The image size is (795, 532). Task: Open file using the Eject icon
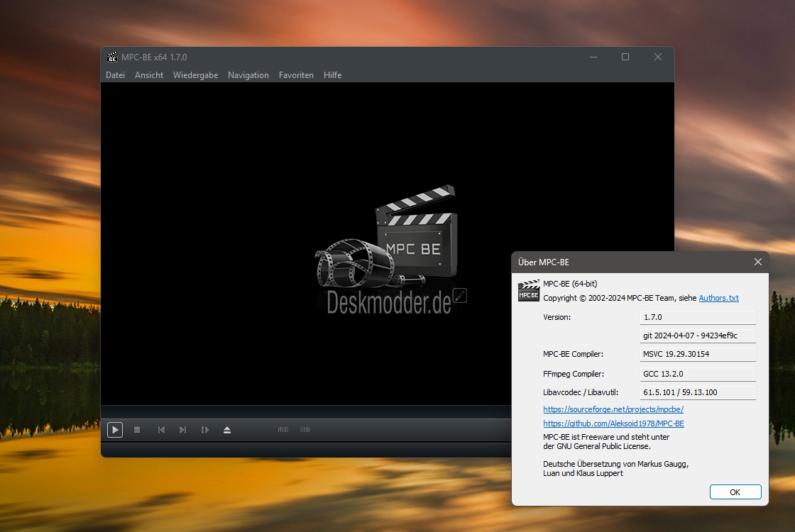click(x=227, y=430)
